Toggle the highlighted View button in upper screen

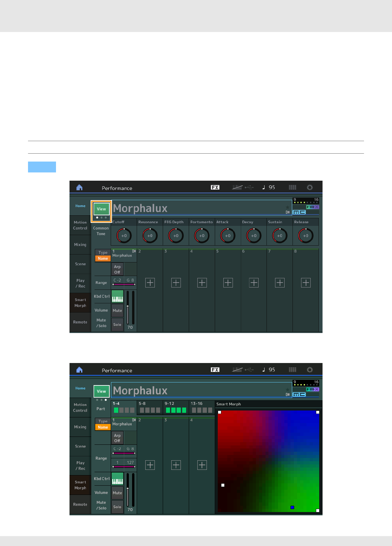[101, 209]
